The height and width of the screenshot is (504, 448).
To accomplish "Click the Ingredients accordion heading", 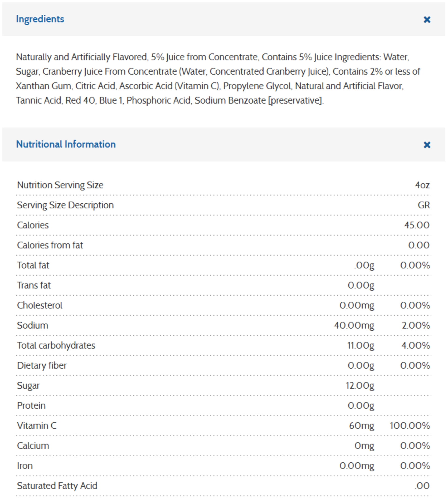I will point(40,19).
